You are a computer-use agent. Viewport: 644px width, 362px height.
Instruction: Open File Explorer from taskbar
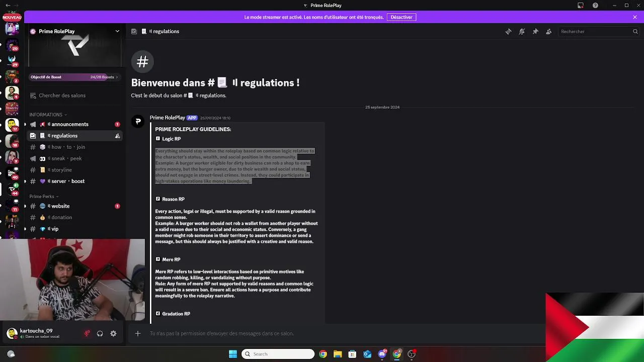[338, 354]
